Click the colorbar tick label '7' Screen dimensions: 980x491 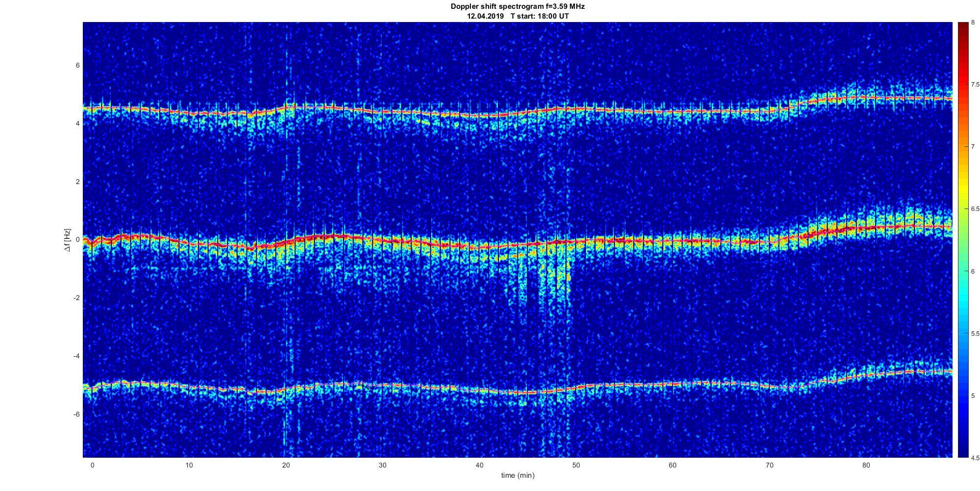point(973,147)
